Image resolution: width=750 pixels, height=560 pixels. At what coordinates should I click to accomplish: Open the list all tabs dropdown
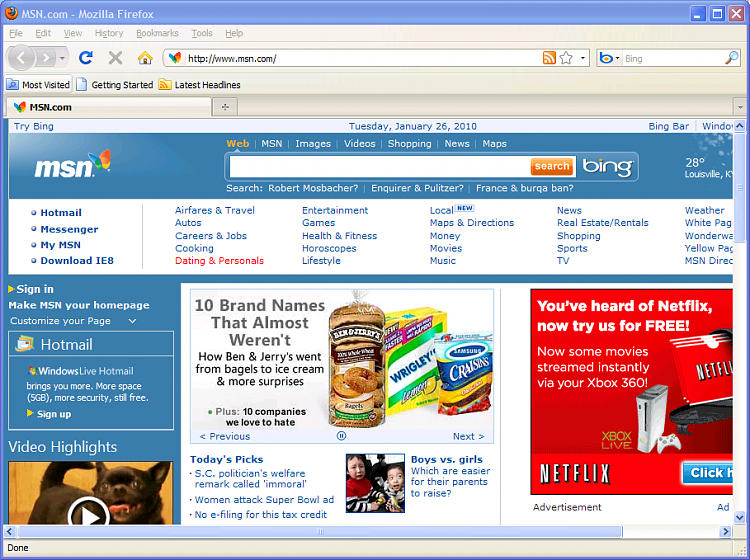click(x=740, y=107)
